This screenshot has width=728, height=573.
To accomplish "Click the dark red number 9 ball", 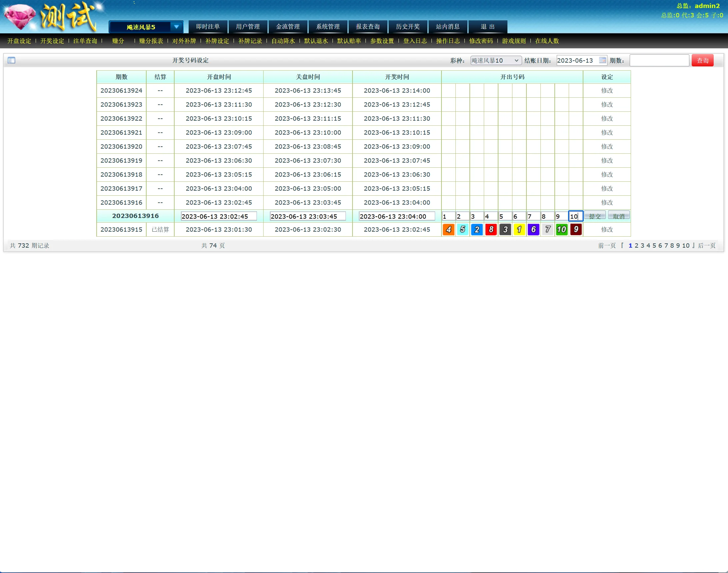I will coord(576,230).
